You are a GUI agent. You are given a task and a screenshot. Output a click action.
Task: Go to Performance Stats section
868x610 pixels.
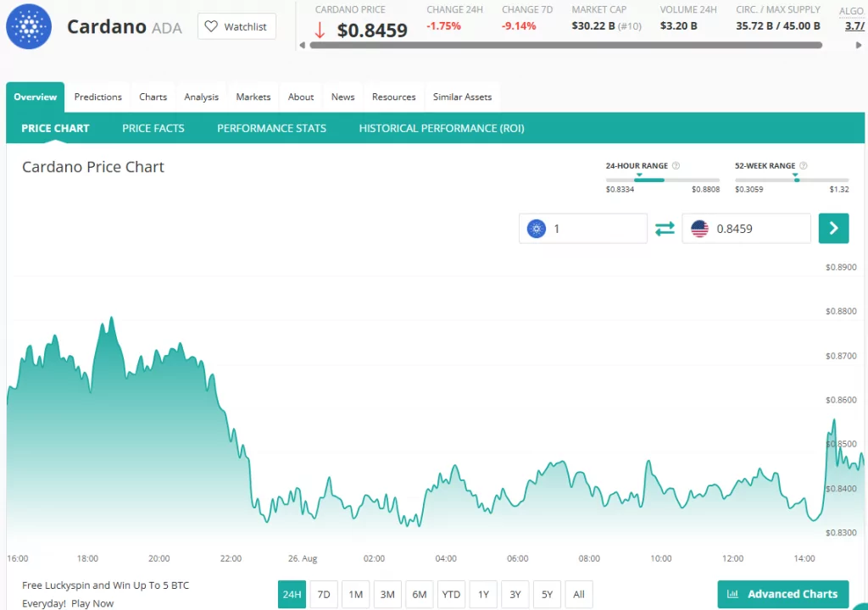tap(271, 128)
